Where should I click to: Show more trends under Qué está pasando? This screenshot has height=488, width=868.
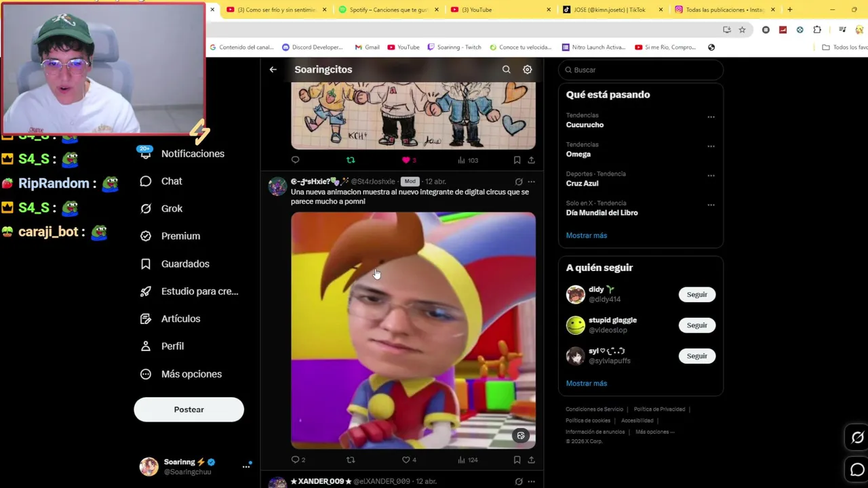587,235
